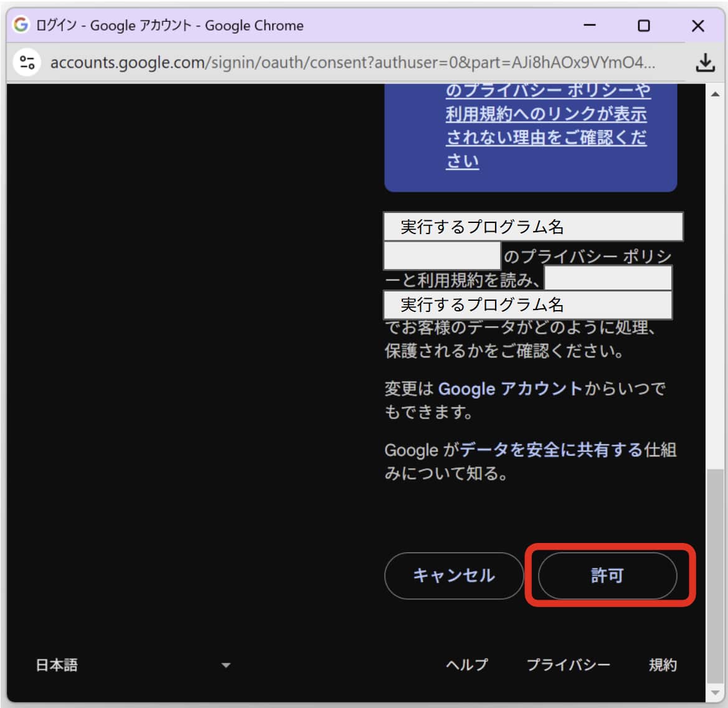Close the Google login window

click(698, 25)
